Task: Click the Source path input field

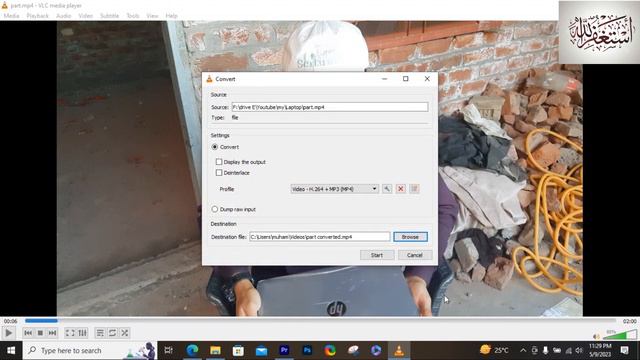Action: coord(330,107)
